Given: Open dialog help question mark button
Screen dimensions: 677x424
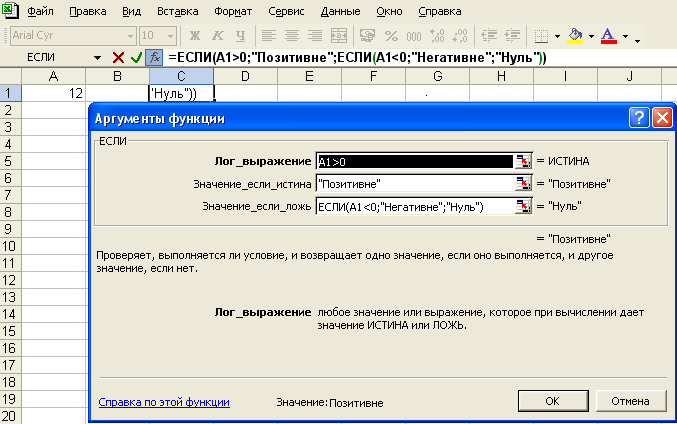Looking at the screenshot, I should pos(639,118).
